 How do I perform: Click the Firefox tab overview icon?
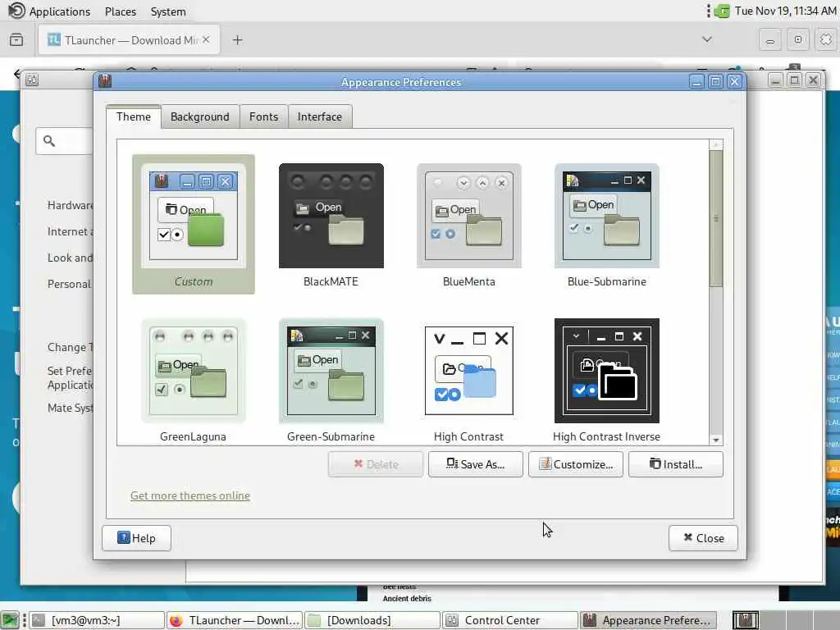coord(16,40)
